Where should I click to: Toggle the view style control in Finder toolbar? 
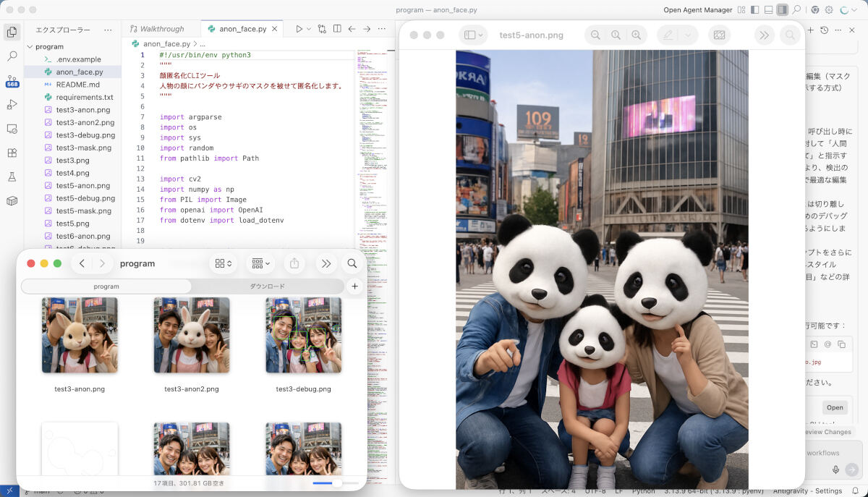coord(223,263)
